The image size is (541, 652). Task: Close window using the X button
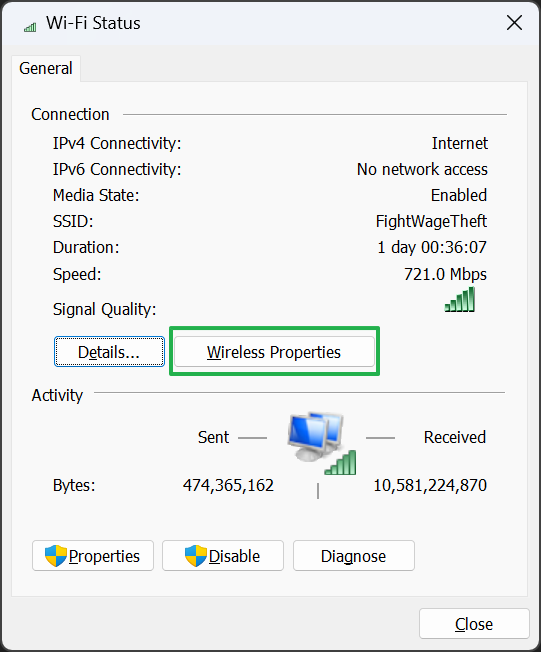(514, 23)
